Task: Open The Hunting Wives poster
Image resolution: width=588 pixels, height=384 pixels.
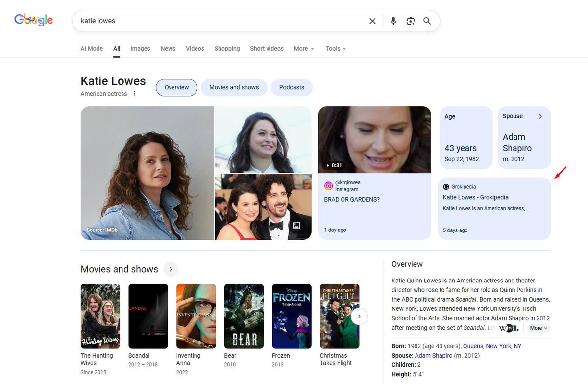Action: pyautogui.click(x=100, y=316)
